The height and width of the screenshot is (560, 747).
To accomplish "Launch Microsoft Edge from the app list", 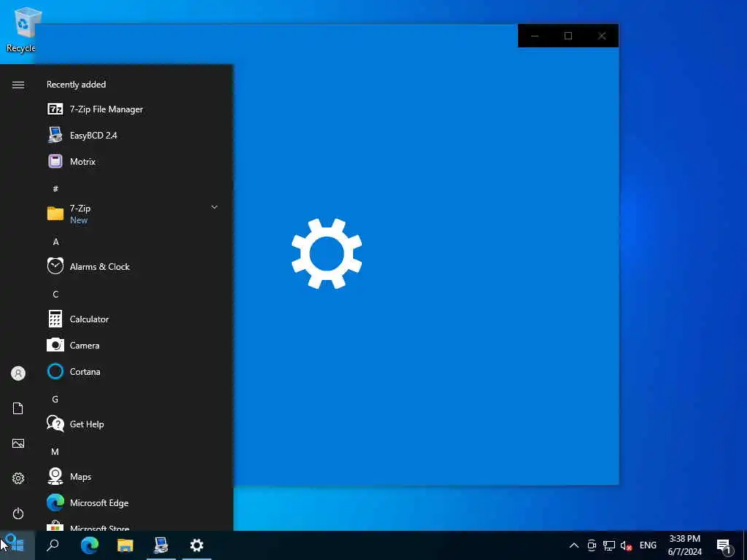I will (133, 502).
